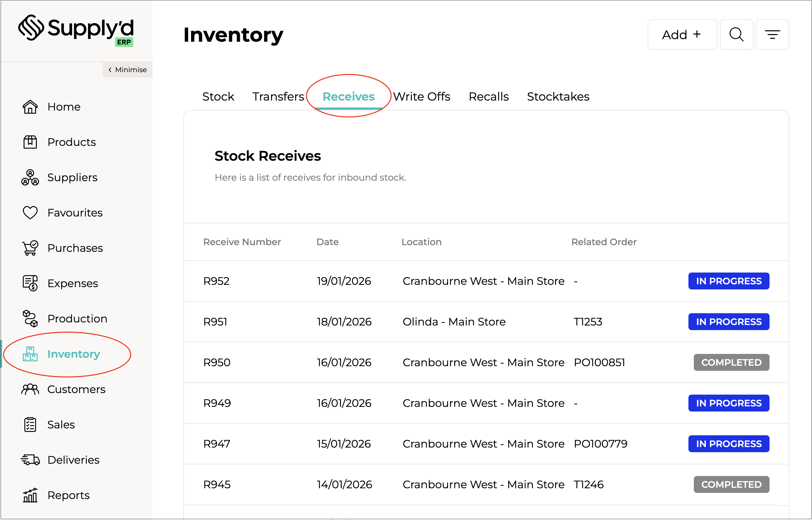
Task: Click the Deliveries truck icon
Action: pyautogui.click(x=30, y=460)
